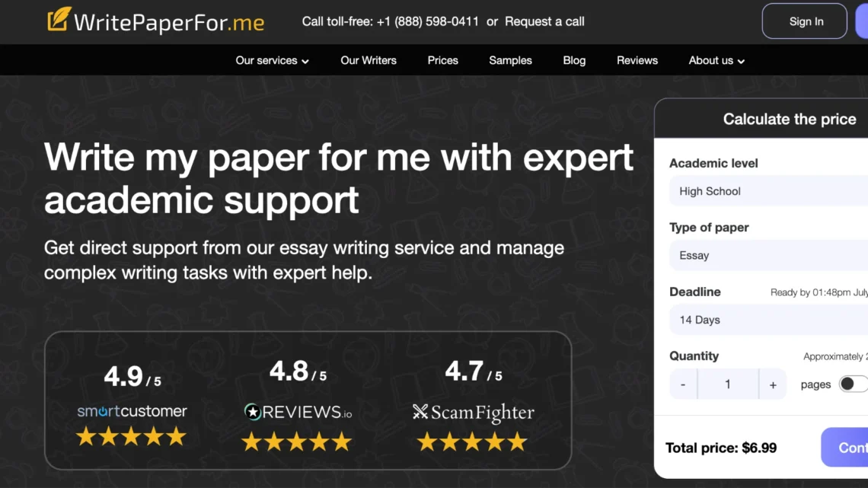This screenshot has height=488, width=868.
Task: Click the quantity field showing 1
Action: pyautogui.click(x=728, y=384)
